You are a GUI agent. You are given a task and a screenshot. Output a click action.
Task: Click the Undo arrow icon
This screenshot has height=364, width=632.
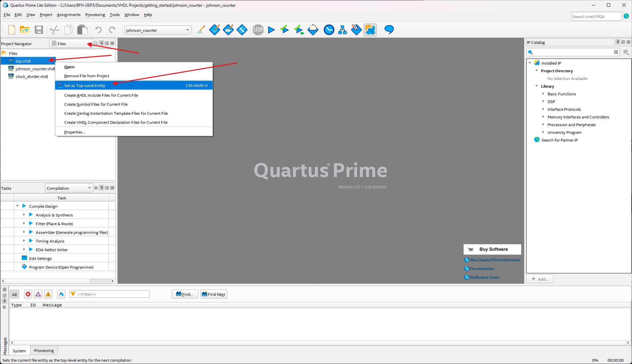[x=98, y=30]
